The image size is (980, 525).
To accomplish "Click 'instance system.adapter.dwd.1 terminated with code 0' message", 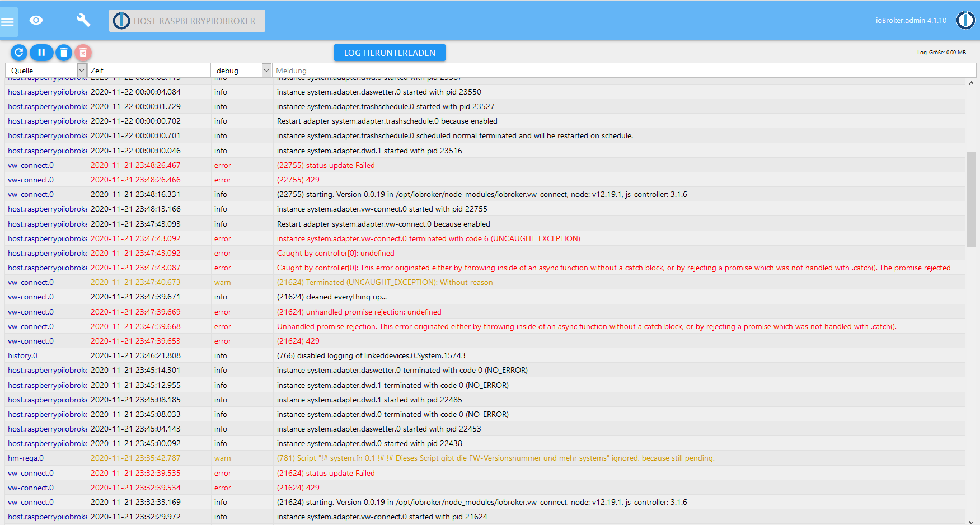I will click(393, 385).
